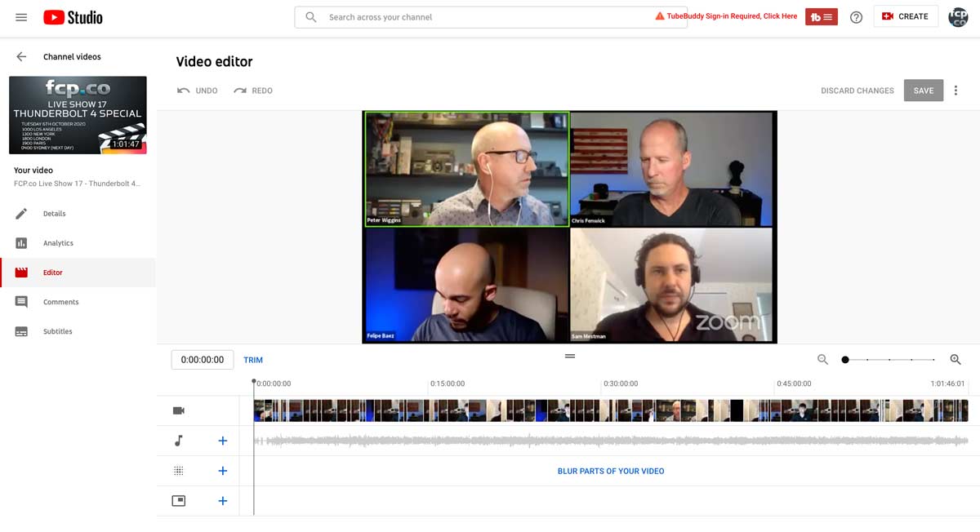Open the hamburger navigation menu
Screen dimensions: 980x532
[21, 17]
